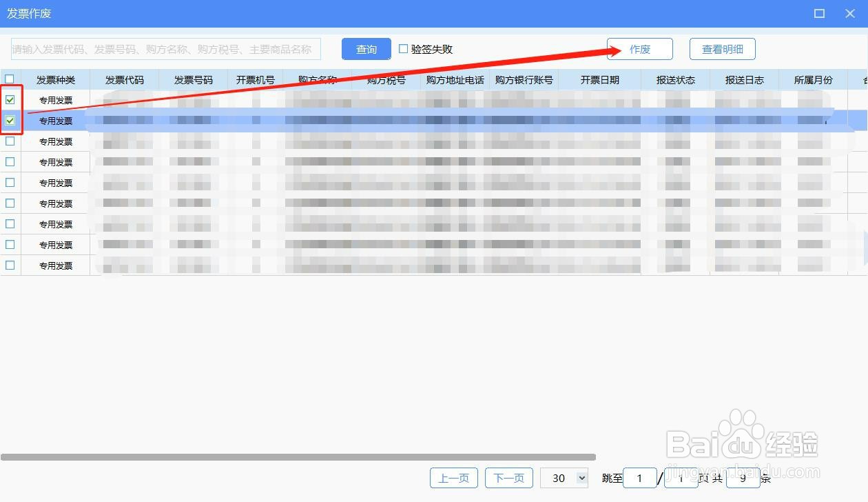Viewport: 868px width, 502px height.
Task: Open the page size dropdown showing 30
Action: point(564,478)
